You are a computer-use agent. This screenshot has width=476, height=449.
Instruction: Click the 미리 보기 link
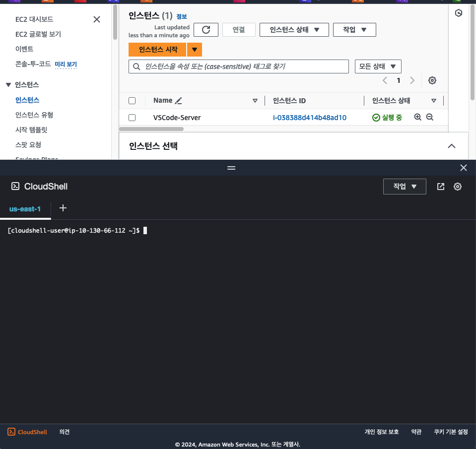point(66,64)
